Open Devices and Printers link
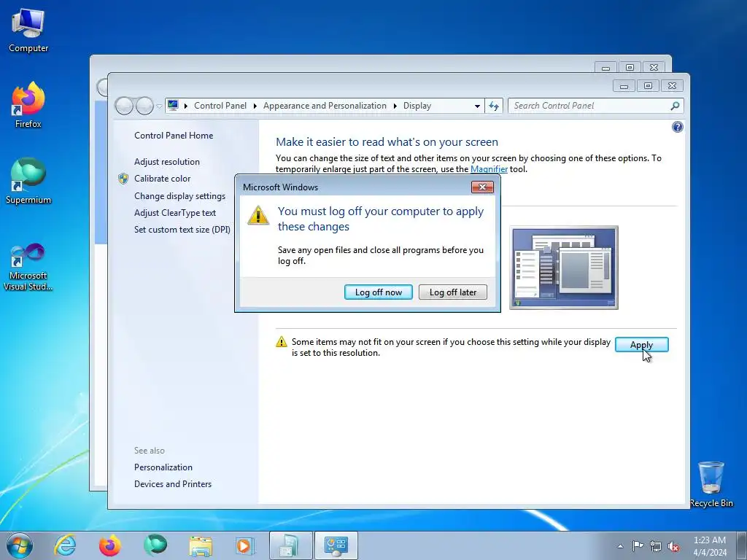747x560 pixels. coord(172,484)
